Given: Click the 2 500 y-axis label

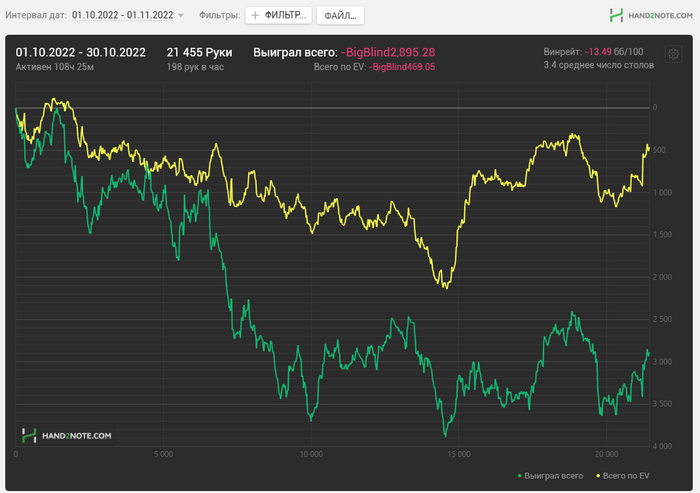Looking at the screenshot, I should [662, 319].
